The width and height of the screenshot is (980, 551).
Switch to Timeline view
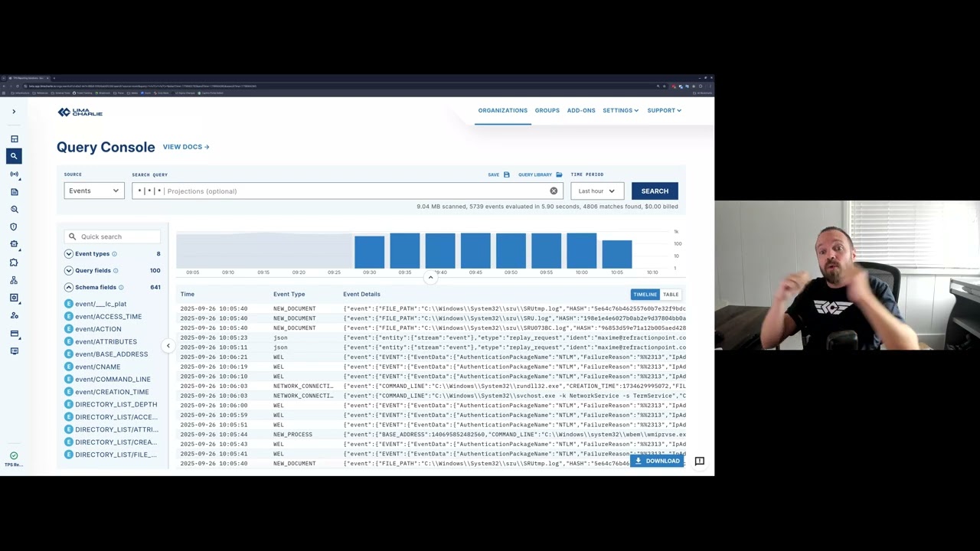tap(645, 295)
